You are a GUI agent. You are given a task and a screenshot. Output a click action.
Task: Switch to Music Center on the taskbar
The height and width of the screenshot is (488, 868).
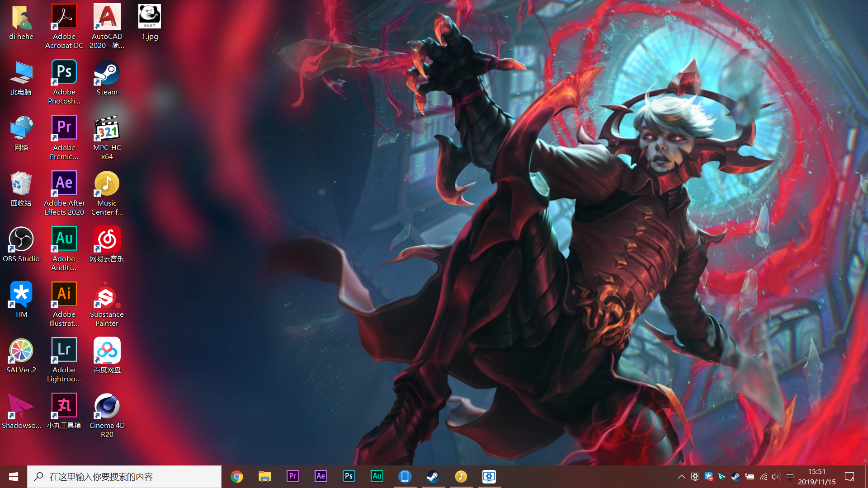point(461,477)
